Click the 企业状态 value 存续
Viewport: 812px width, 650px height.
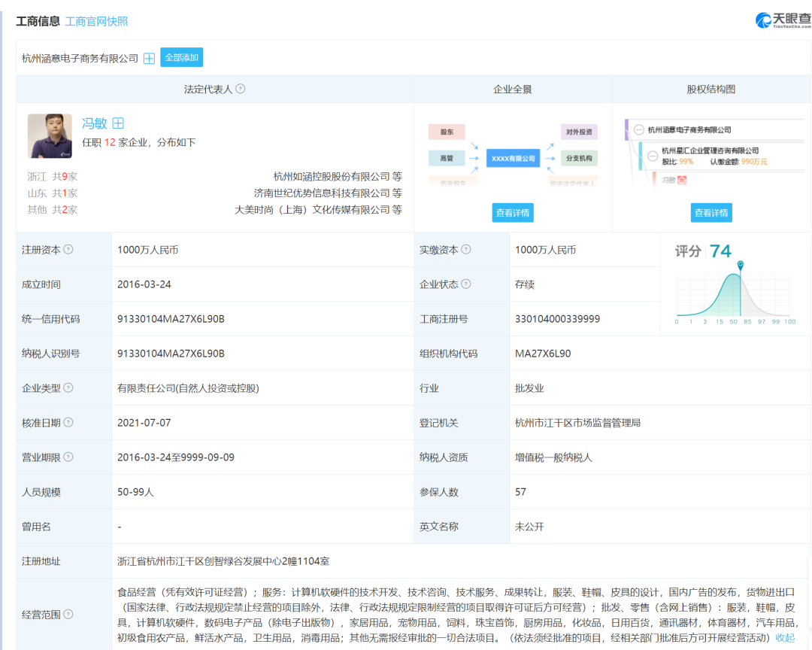click(525, 284)
